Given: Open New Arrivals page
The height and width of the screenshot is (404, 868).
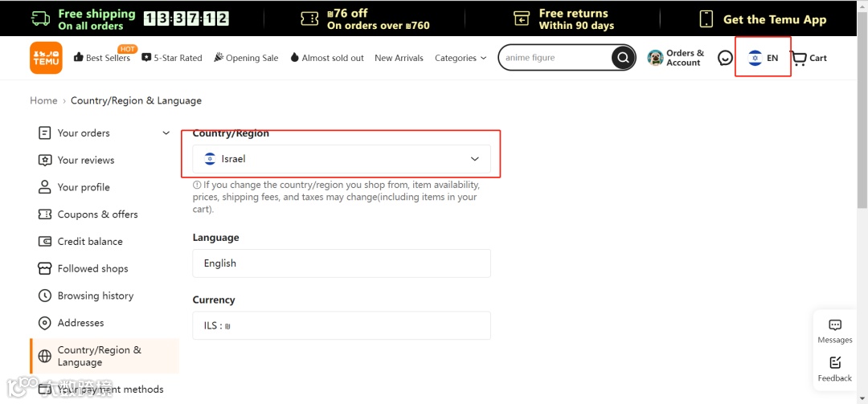Looking at the screenshot, I should (399, 58).
